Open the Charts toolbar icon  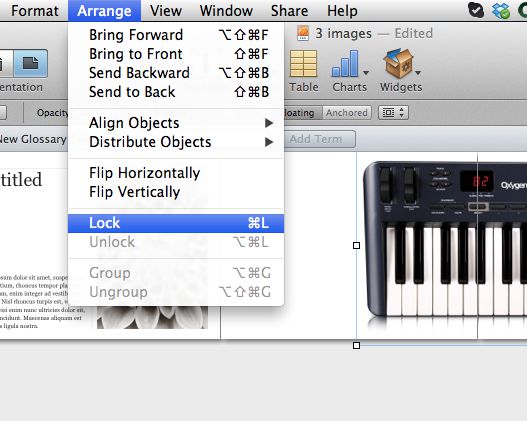[x=345, y=64]
